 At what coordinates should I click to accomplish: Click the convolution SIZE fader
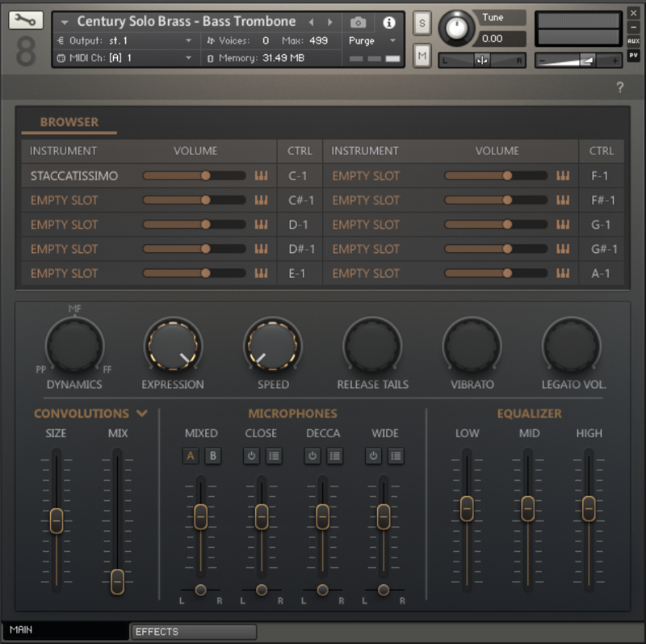57,520
